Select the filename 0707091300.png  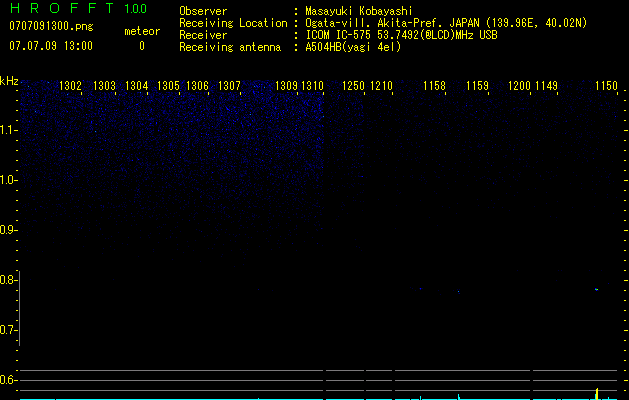(51, 27)
